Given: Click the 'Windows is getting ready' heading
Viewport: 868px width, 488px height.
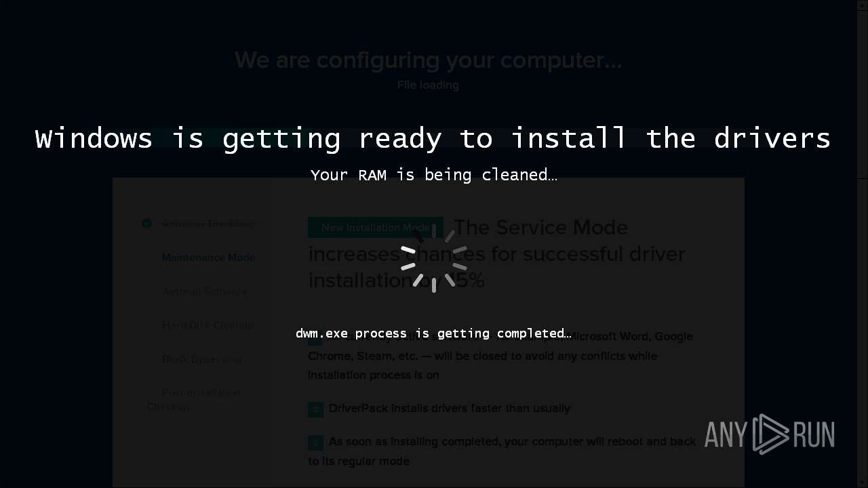Looking at the screenshot, I should click(433, 139).
